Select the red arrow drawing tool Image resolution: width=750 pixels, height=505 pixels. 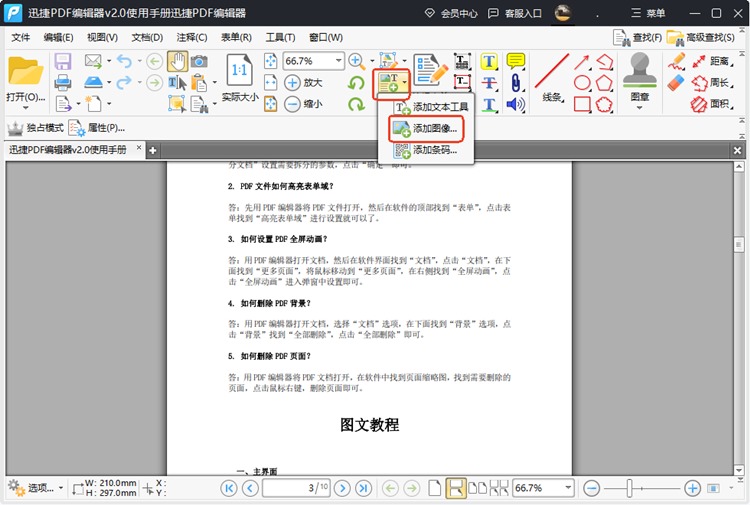(582, 62)
